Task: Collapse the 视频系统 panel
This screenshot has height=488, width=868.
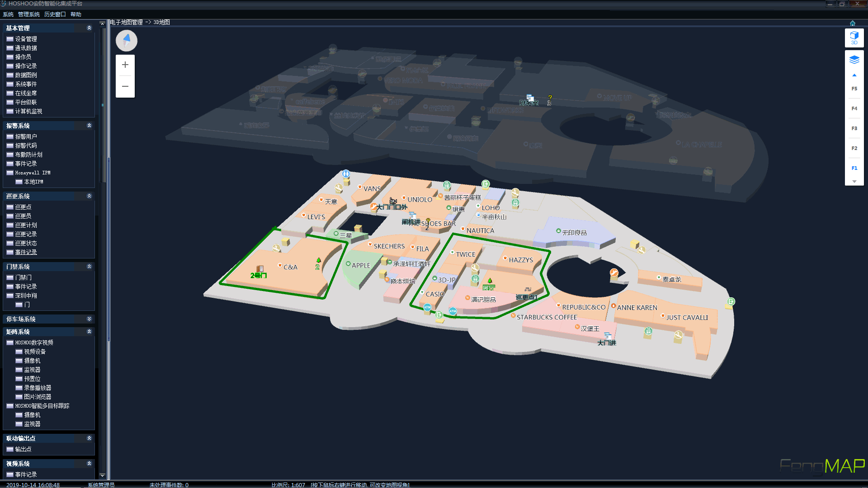Action: pos(89,464)
